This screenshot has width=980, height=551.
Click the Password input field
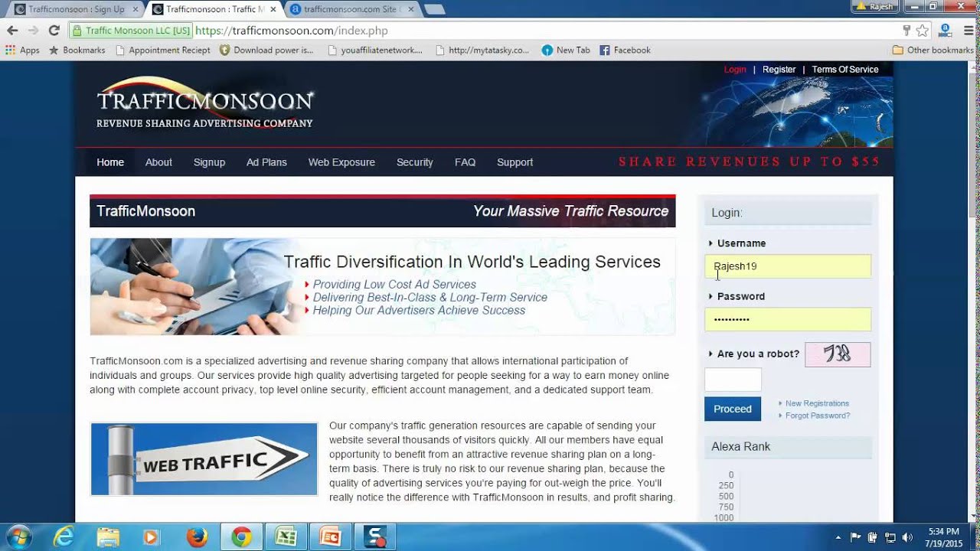click(x=788, y=319)
